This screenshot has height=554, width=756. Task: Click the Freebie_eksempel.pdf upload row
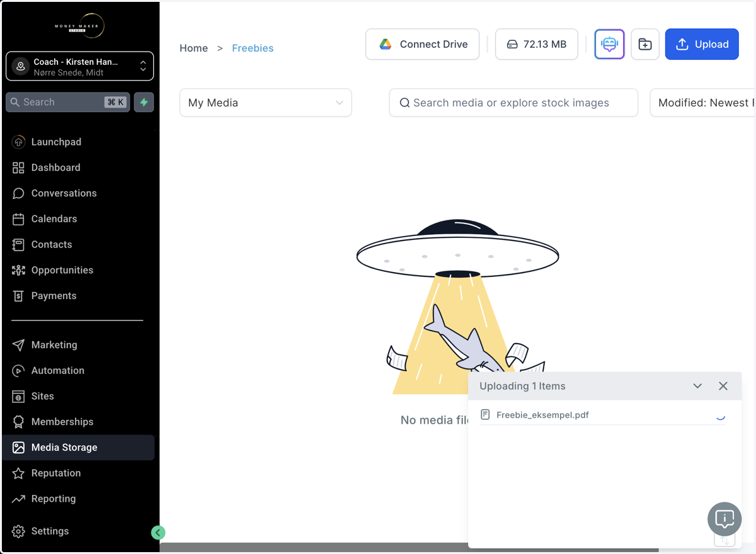pyautogui.click(x=603, y=415)
